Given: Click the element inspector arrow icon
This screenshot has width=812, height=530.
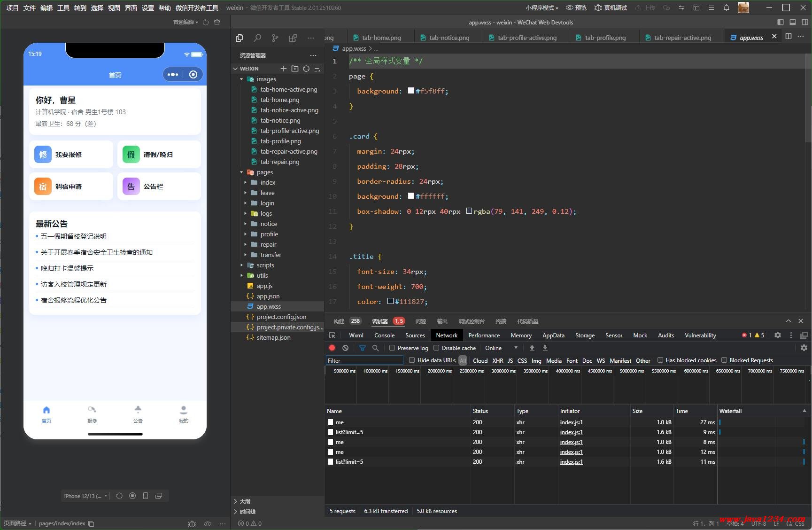Looking at the screenshot, I should pos(333,335).
